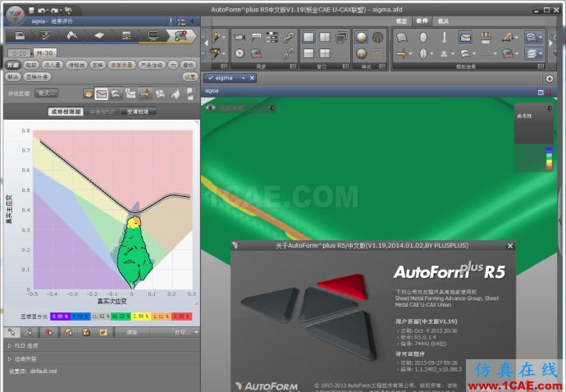
Task: Expand the 样式 ribbon group launcher
Action: tap(382, 66)
